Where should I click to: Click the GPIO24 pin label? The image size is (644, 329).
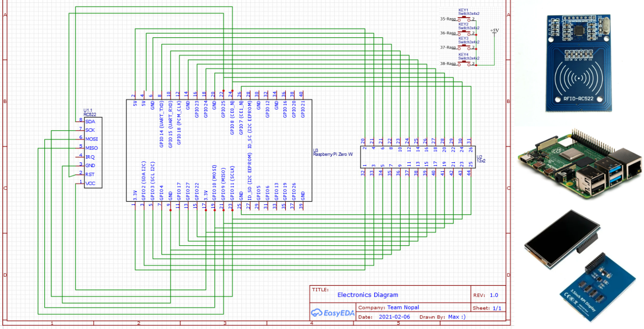[206, 109]
